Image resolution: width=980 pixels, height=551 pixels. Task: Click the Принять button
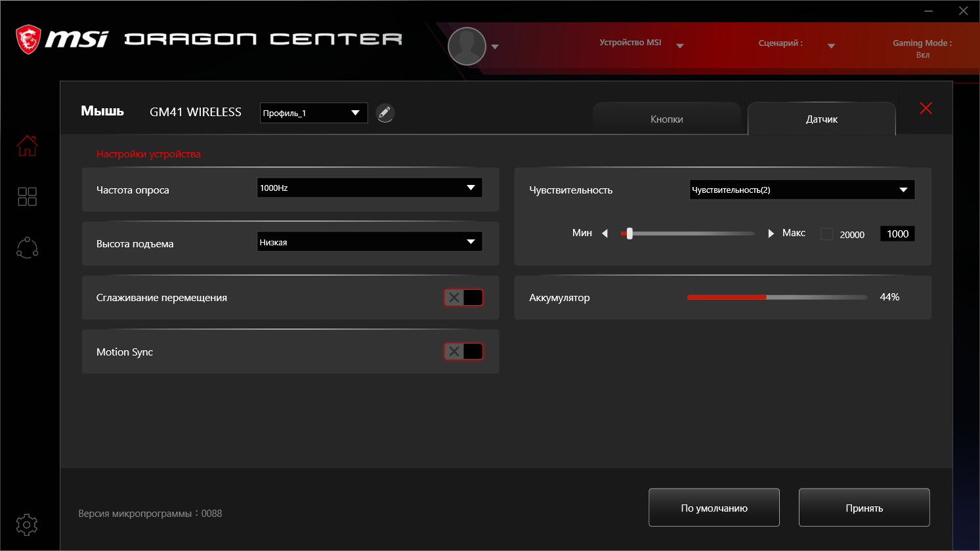(x=864, y=508)
